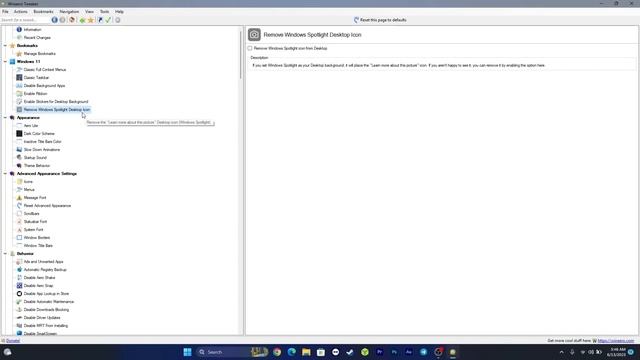
Task: Click the Disable Background Apps item icon
Action: click(x=19, y=86)
